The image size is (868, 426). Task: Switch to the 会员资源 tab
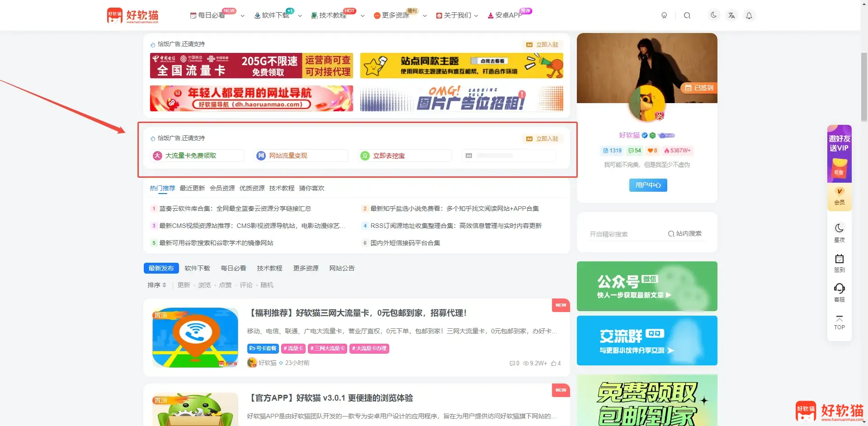point(222,188)
